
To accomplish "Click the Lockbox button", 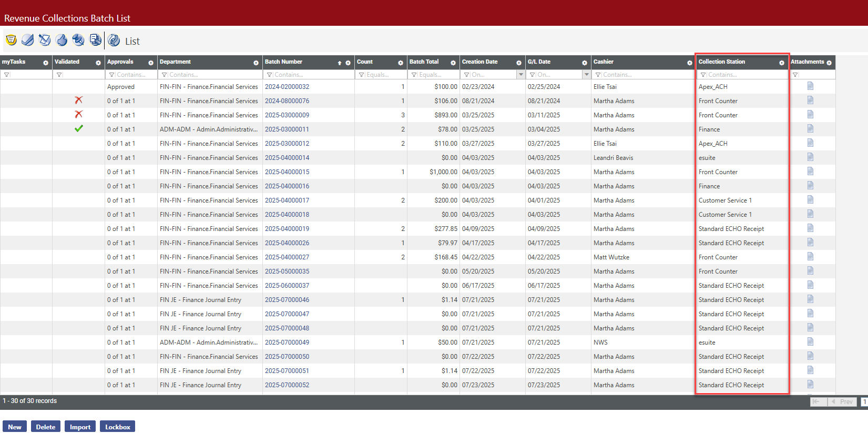I will tap(117, 427).
